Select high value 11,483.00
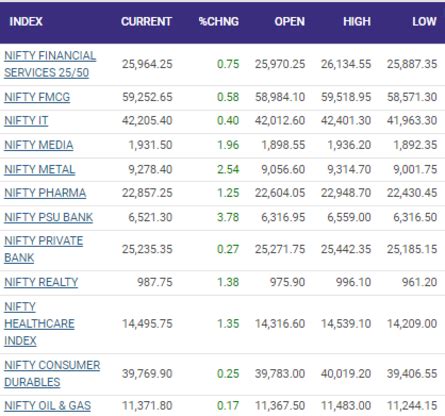The height and width of the screenshot is (416, 445). [346, 405]
